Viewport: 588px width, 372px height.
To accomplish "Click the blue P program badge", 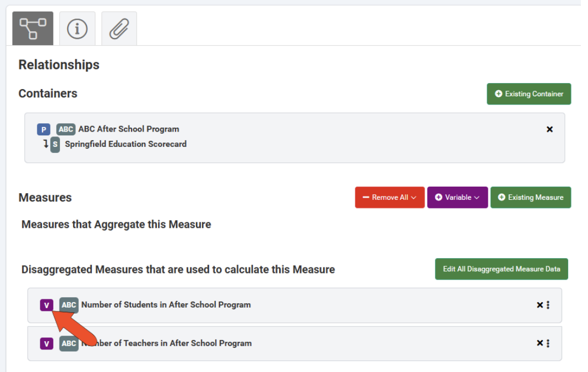I will (43, 129).
